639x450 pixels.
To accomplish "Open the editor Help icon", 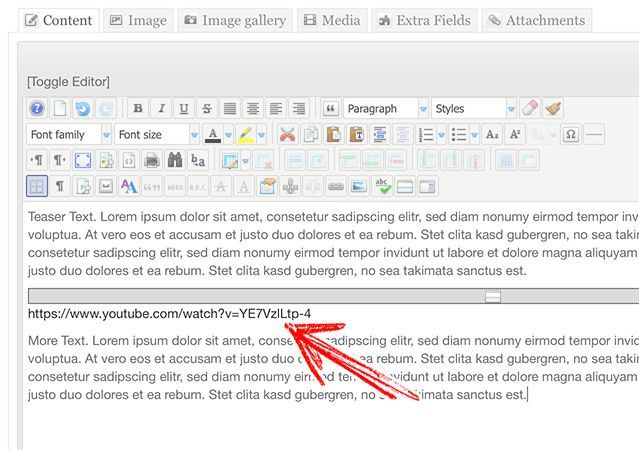I will (37, 108).
